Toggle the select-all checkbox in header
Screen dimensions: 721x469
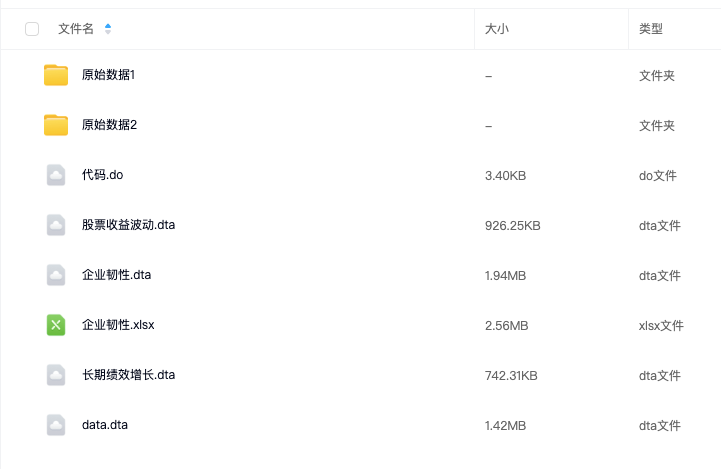pos(32,29)
